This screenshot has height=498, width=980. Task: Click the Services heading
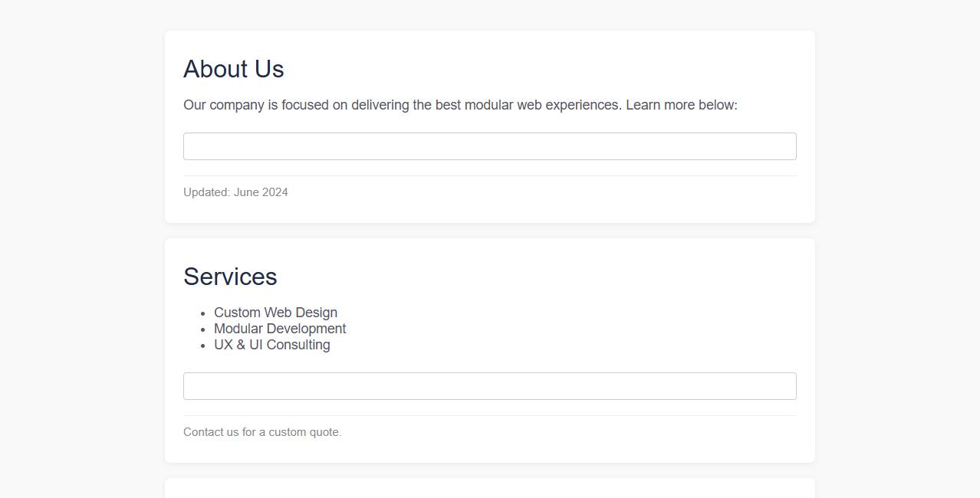[230, 277]
